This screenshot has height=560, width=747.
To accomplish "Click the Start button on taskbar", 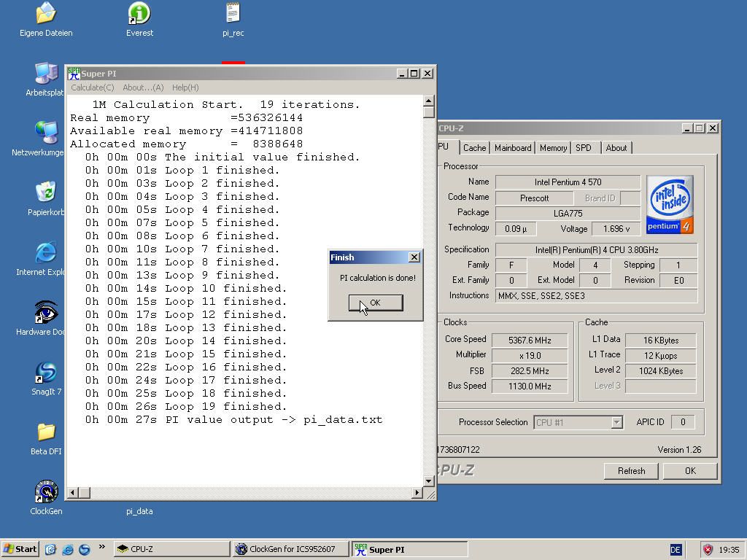I will point(20,549).
